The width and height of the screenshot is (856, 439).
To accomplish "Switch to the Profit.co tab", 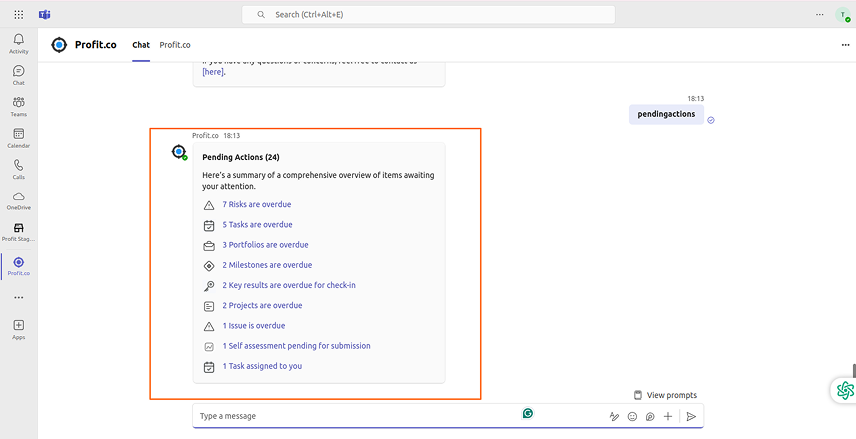I will click(x=175, y=45).
